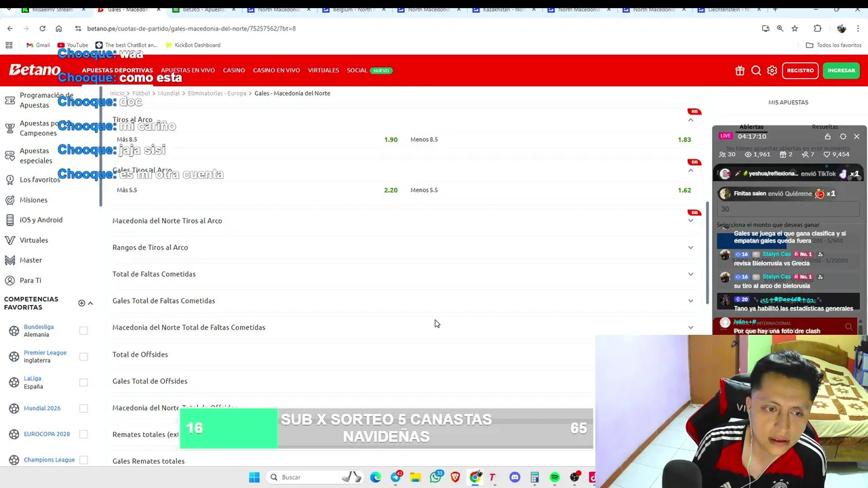
Task: Open the Virtuales sidebar icon
Action: [x=9, y=240]
